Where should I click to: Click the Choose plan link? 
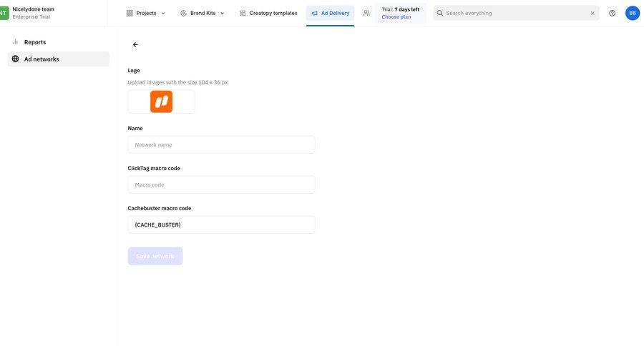tap(396, 17)
